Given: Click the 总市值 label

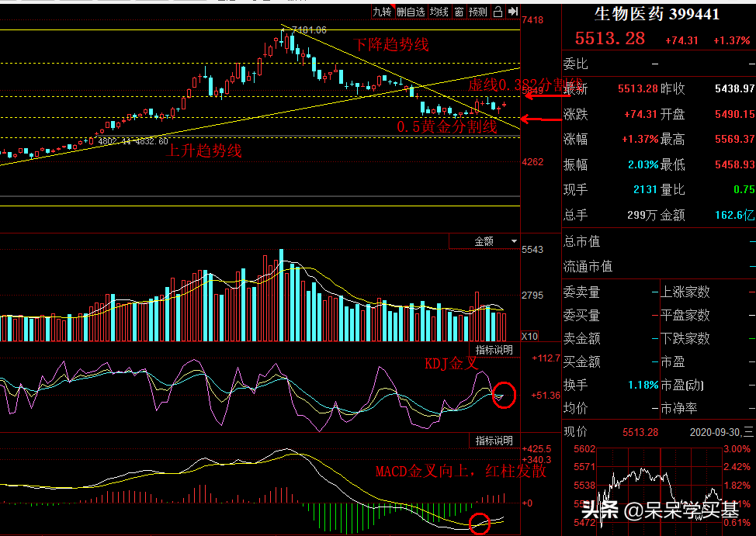Looking at the screenshot, I should click(581, 241).
